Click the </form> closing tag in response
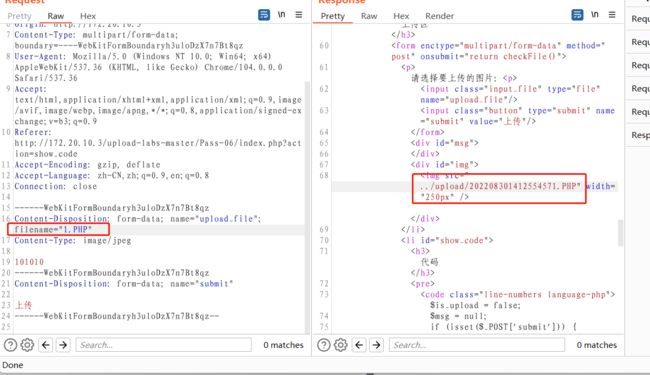Viewport: 650px width, 375px height. (427, 132)
